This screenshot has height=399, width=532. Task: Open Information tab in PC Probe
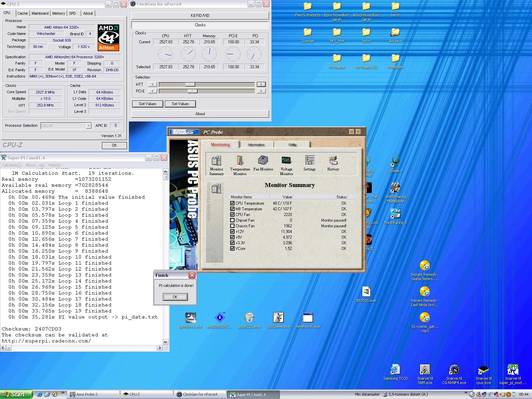coord(256,144)
